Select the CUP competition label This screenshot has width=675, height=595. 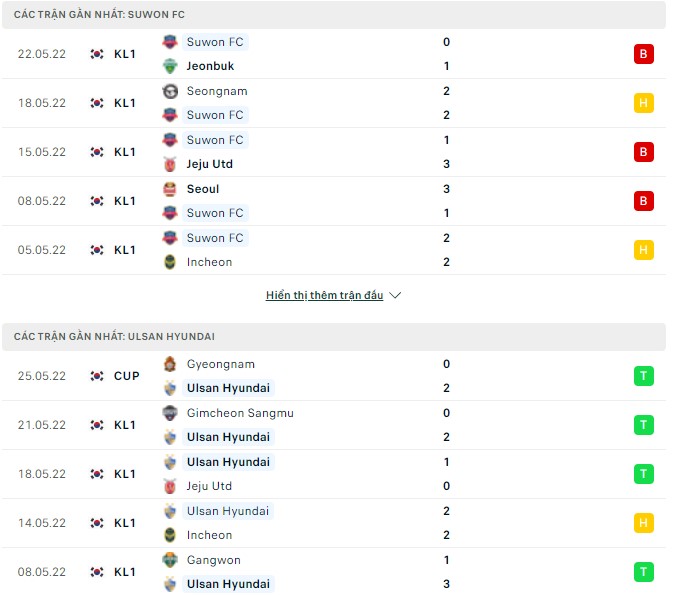[127, 376]
